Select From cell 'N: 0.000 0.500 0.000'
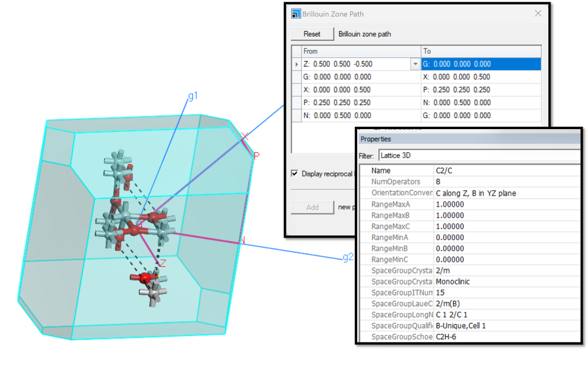The height and width of the screenshot is (372, 588). point(361,115)
